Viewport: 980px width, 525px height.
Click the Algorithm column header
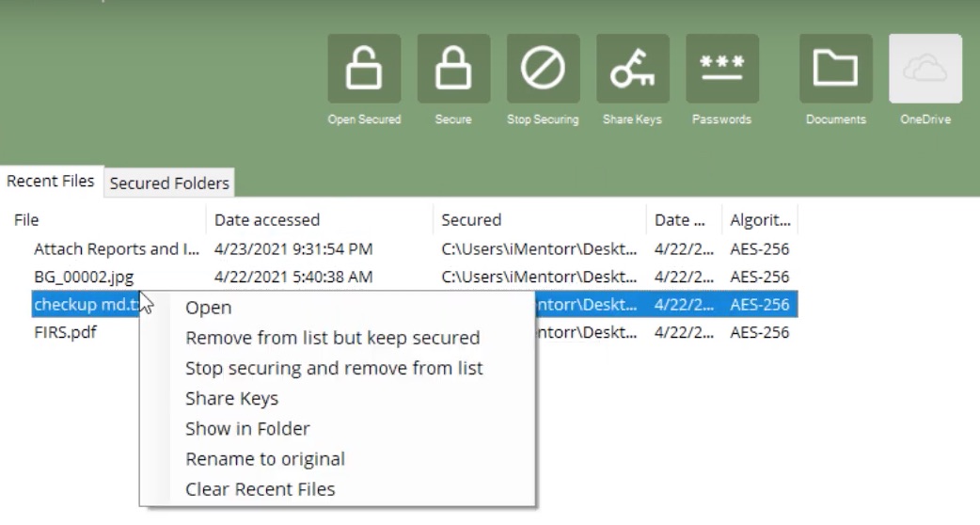760,220
